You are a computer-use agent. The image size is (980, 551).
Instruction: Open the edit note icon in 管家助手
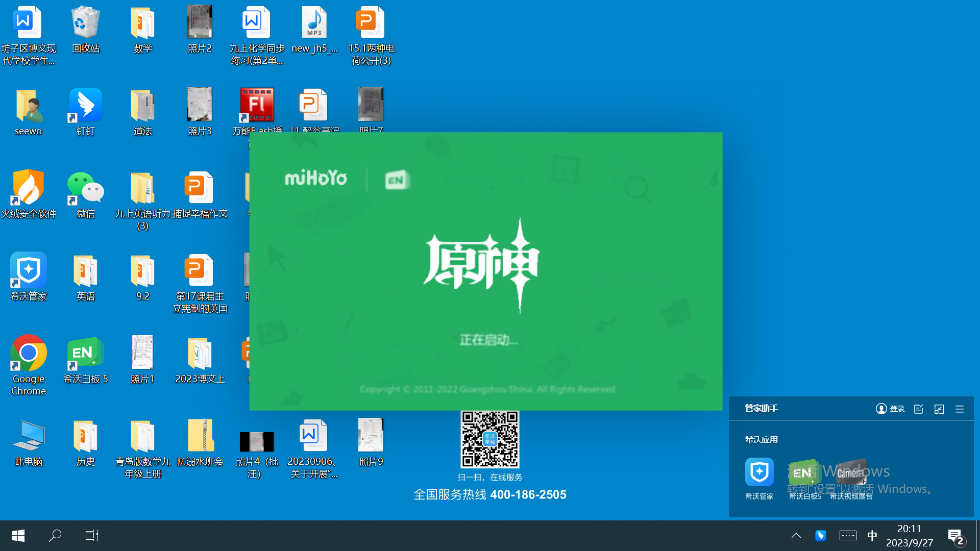[x=919, y=409]
